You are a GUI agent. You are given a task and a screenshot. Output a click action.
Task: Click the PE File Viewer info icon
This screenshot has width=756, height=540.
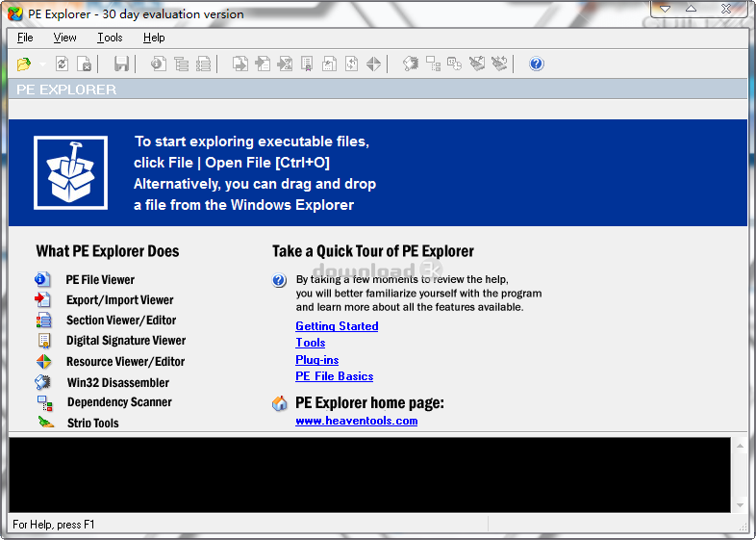(43, 279)
